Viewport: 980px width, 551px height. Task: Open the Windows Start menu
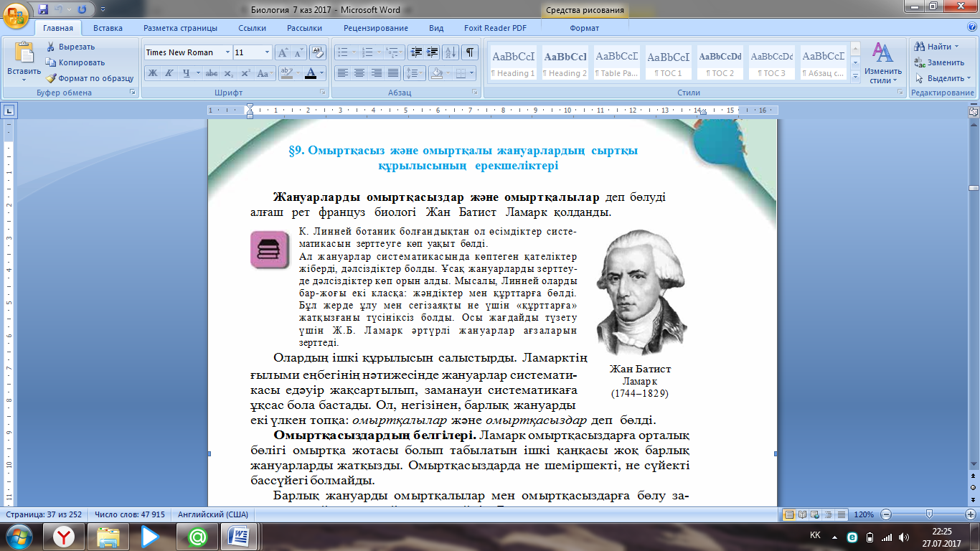pos(19,536)
